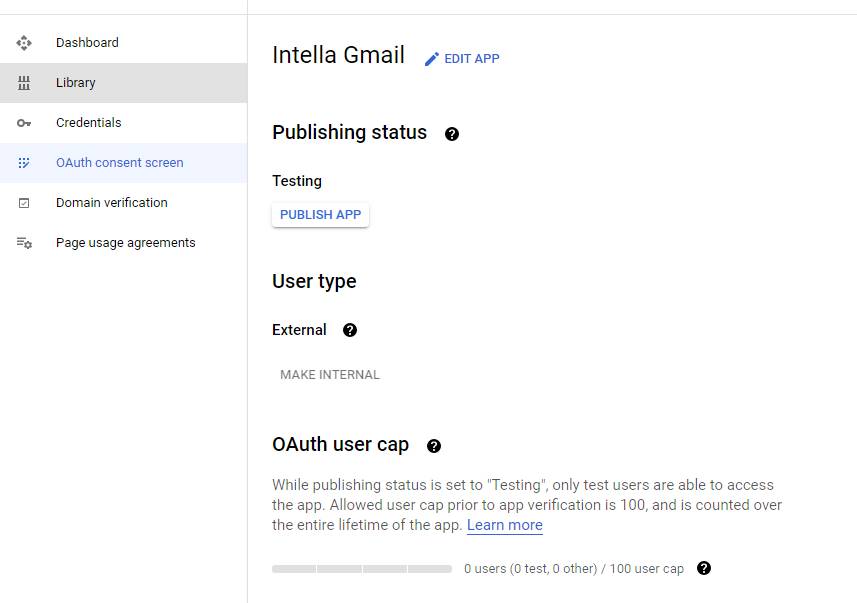857x603 pixels.
Task: Click the OAuth consent screen icon
Action: tap(24, 163)
